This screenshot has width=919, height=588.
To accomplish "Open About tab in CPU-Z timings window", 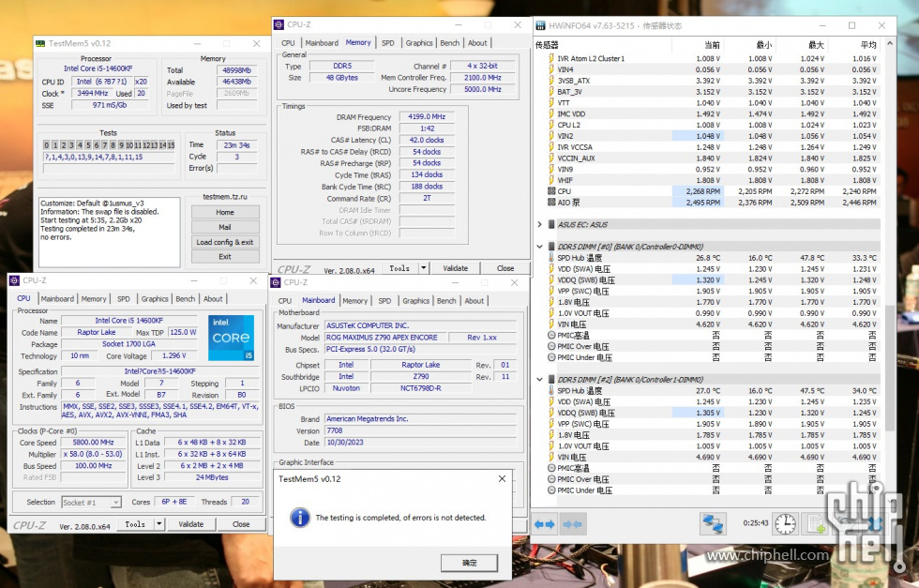I will [477, 43].
